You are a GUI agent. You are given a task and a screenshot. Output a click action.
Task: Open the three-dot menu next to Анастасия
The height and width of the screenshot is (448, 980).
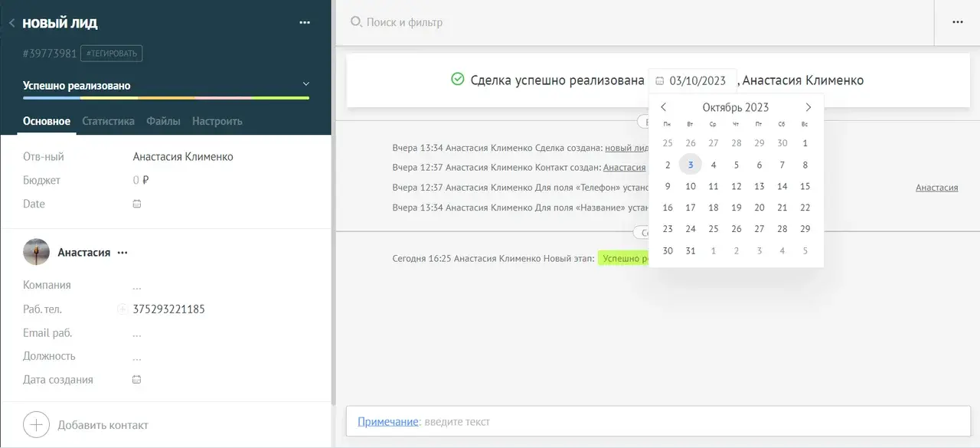coord(122,253)
